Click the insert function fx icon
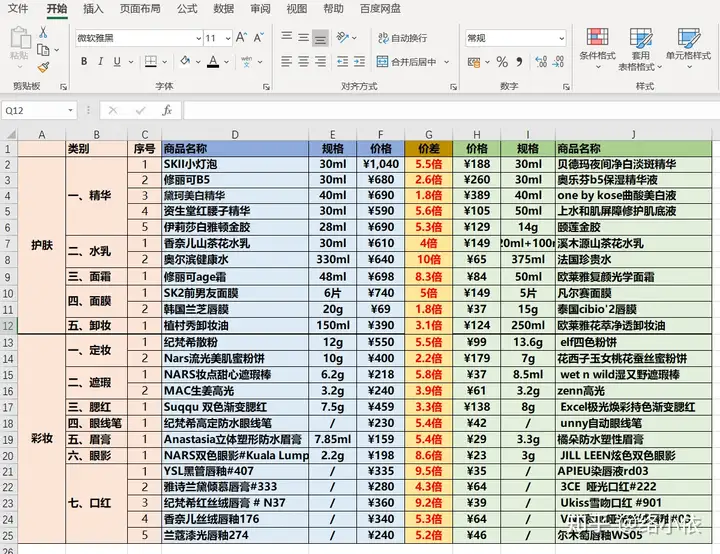 (167, 110)
